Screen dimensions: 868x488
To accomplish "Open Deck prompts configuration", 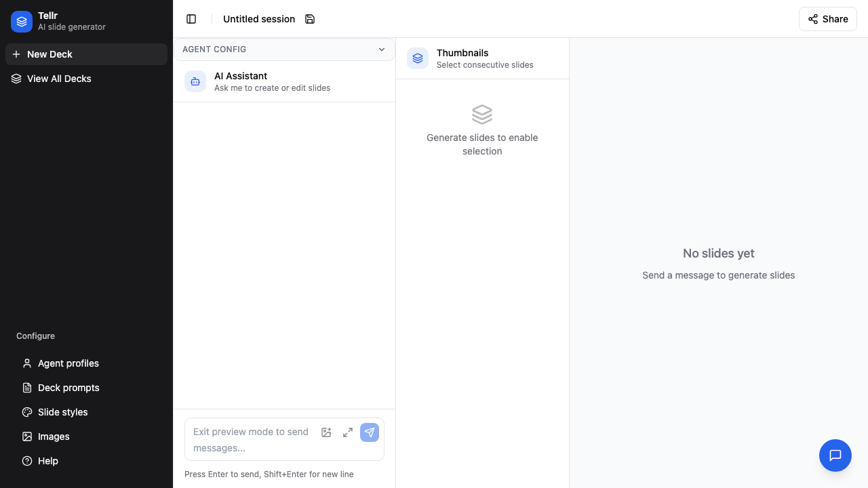I will [68, 388].
